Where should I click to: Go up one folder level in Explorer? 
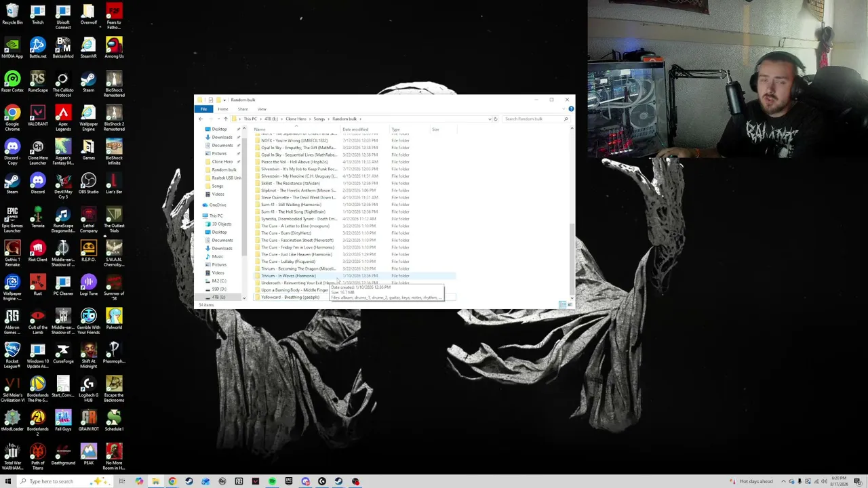[226, 119]
